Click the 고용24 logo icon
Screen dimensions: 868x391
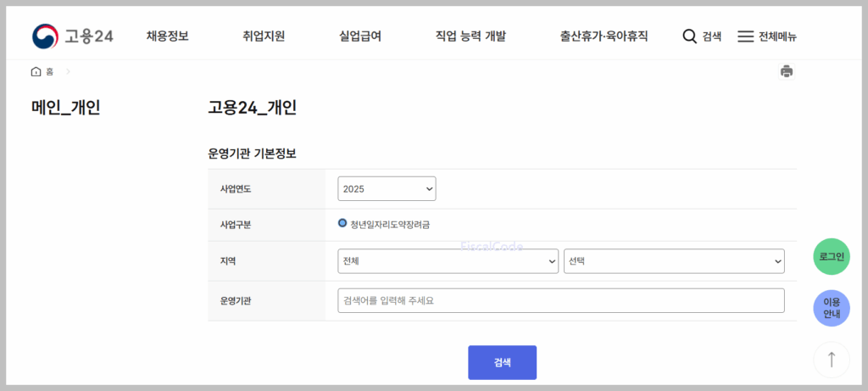tap(45, 36)
